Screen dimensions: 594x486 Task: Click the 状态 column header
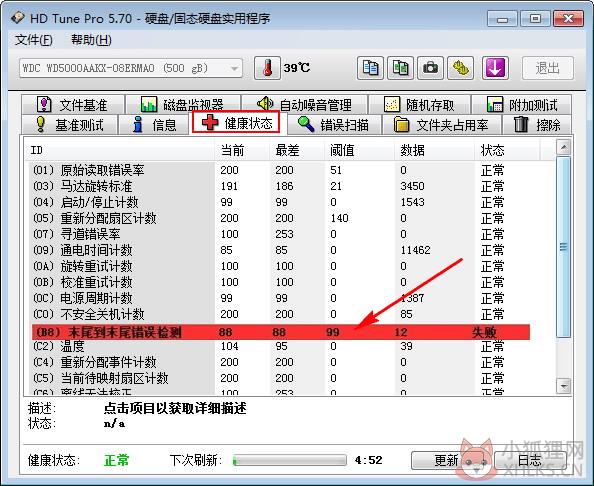click(507, 150)
